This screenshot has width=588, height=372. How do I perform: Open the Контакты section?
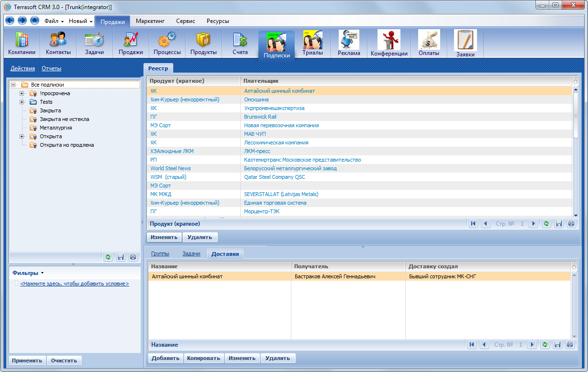click(x=58, y=44)
